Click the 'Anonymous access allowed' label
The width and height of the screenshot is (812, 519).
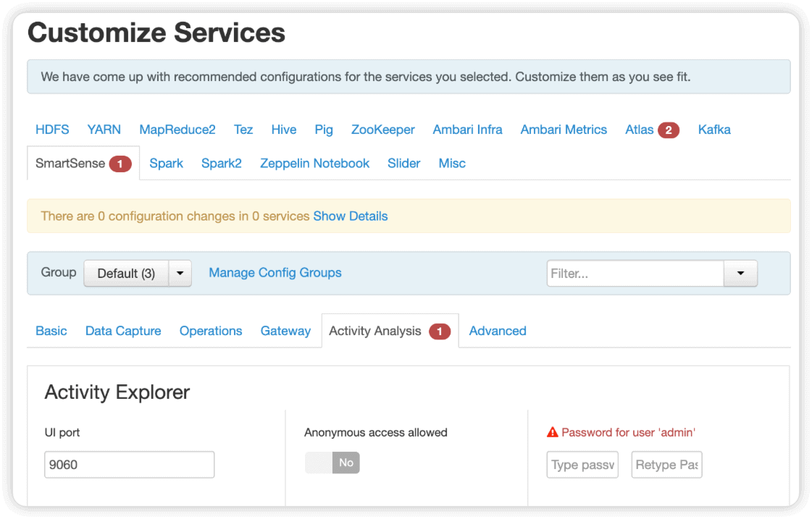click(x=375, y=433)
